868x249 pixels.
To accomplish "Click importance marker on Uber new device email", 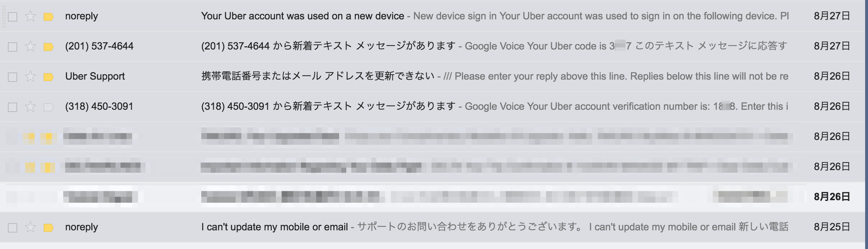I will pyautogui.click(x=48, y=17).
